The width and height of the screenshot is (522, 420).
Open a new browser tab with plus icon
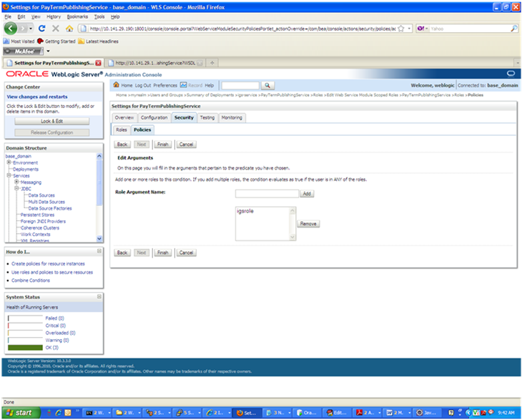pyautogui.click(x=212, y=63)
